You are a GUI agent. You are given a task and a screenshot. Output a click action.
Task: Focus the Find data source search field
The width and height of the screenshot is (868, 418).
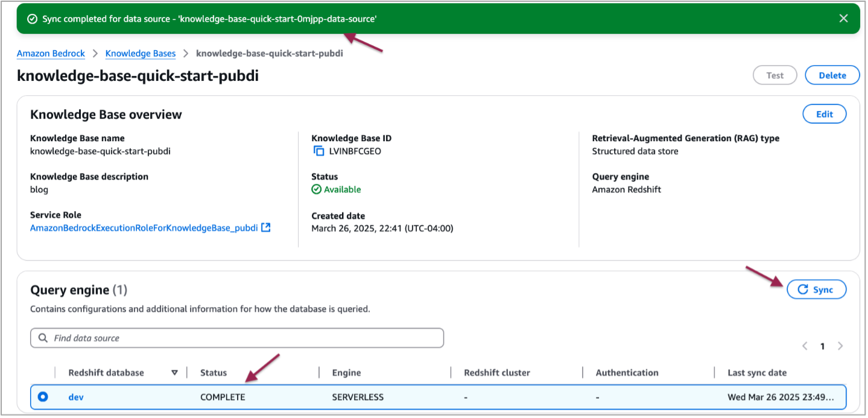click(x=237, y=338)
